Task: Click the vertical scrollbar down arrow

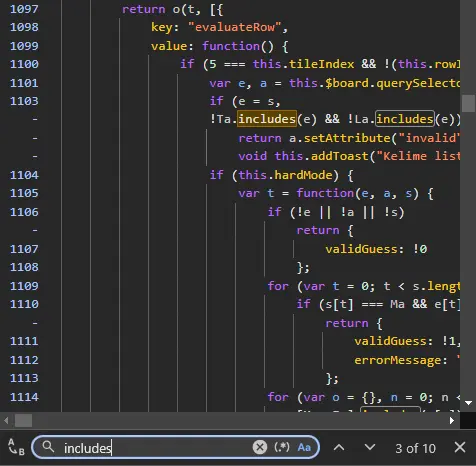Action: [x=468, y=403]
